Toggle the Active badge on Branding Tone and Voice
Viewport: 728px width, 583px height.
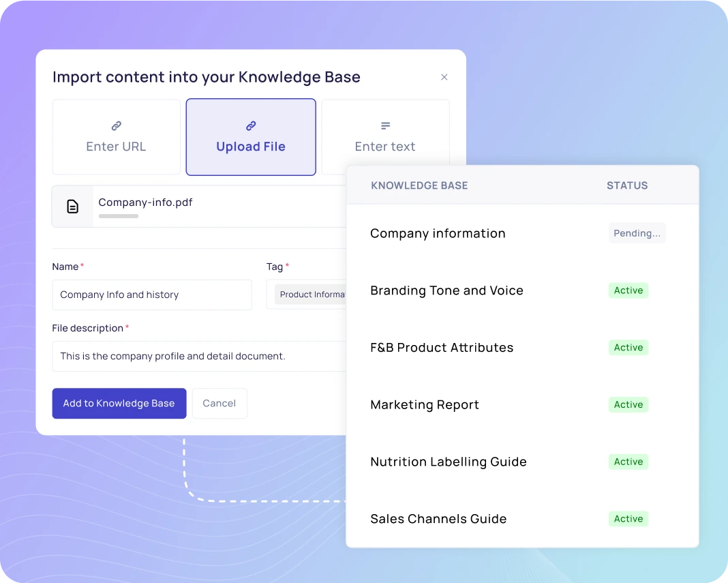[628, 290]
